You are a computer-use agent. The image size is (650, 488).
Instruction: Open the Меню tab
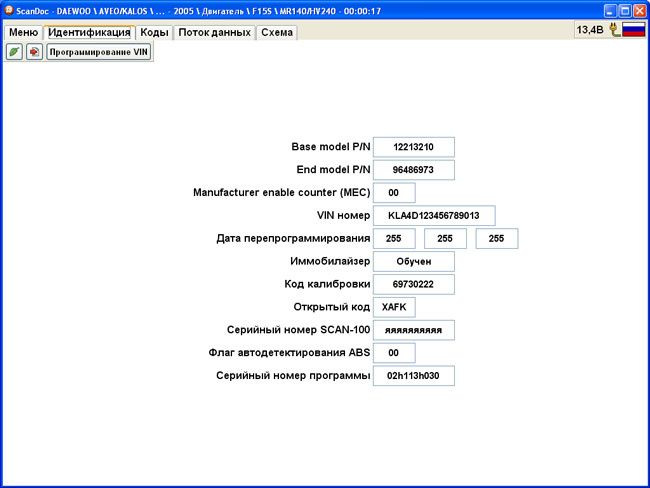23,32
